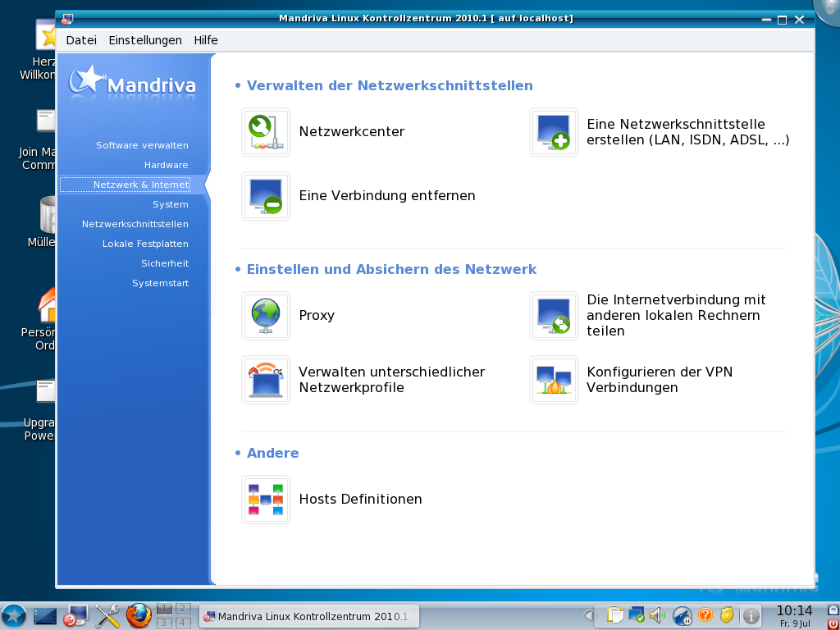Switch to virtual desktop 2 in the pager

click(183, 609)
